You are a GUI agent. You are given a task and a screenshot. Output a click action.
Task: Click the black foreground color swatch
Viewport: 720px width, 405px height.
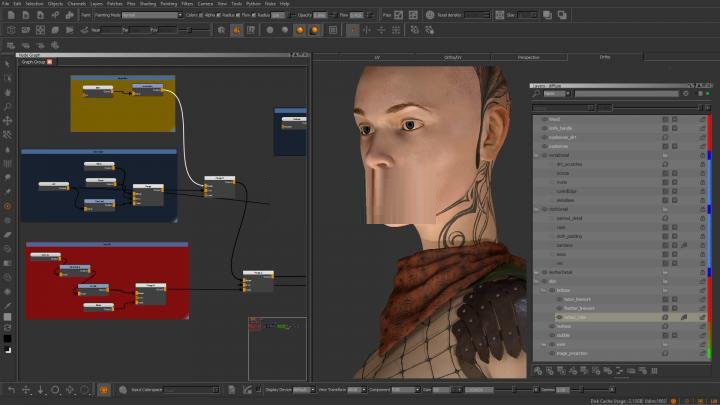(7, 339)
